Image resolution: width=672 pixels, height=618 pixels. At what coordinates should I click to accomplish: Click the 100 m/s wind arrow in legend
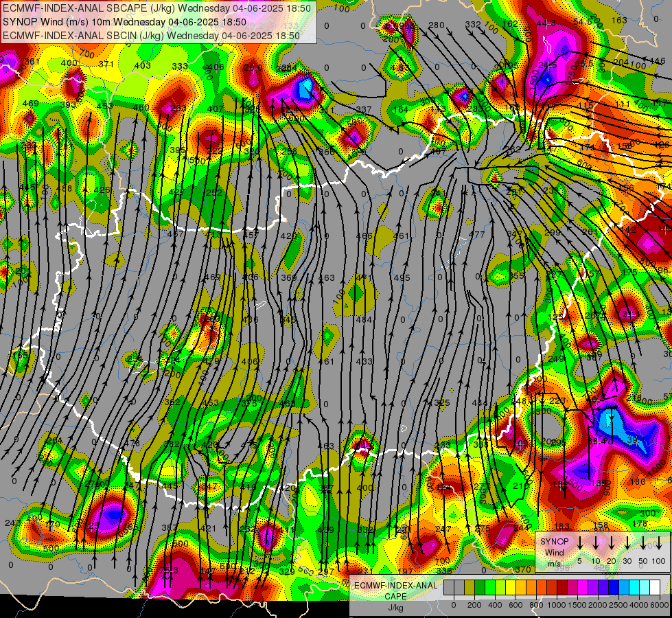(x=659, y=542)
